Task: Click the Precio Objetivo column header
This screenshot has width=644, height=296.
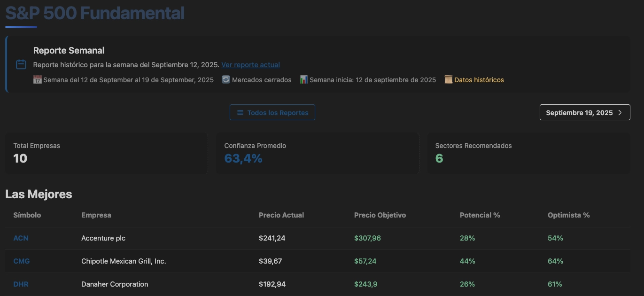Action: pyautogui.click(x=380, y=215)
